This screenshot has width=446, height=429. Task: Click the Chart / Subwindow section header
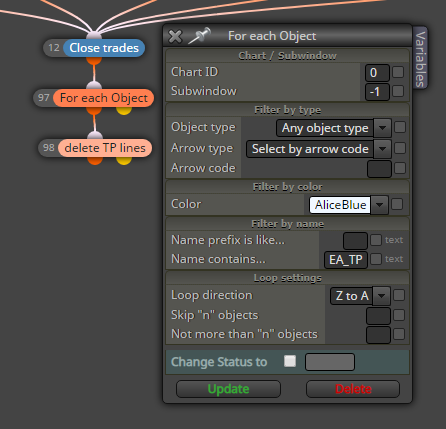coord(287,56)
